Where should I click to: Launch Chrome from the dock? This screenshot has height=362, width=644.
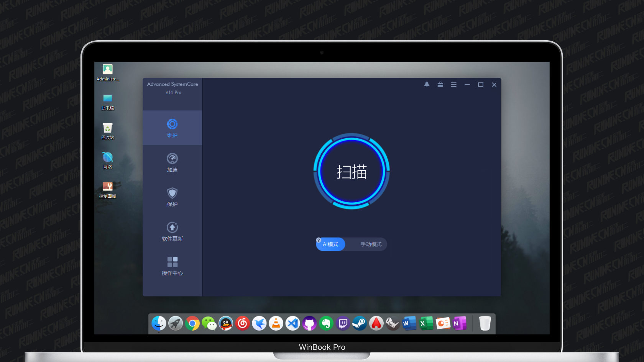coord(192,323)
